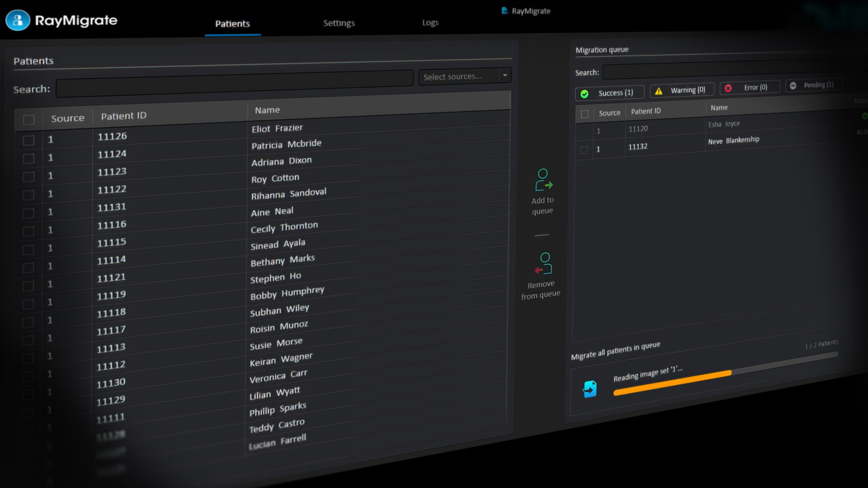Click the RayMigrate logo icon
The image size is (868, 488).
pyautogui.click(x=17, y=20)
